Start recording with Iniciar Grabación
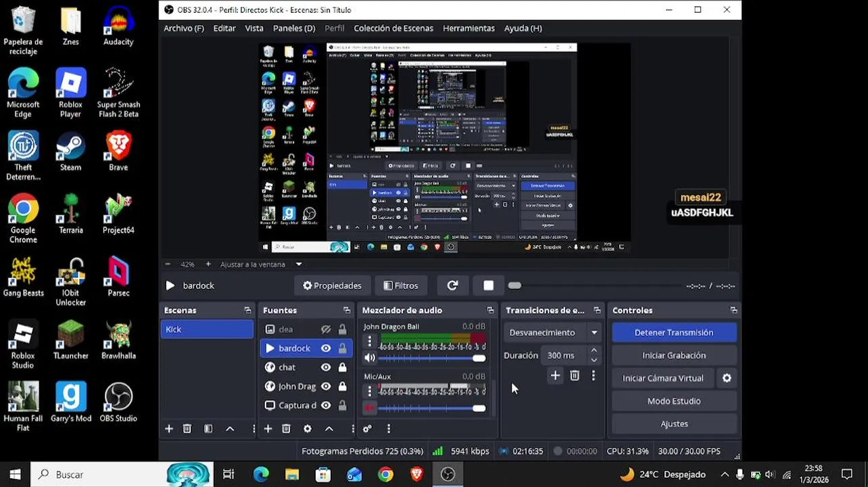Image resolution: width=868 pixels, height=487 pixels. tap(674, 356)
